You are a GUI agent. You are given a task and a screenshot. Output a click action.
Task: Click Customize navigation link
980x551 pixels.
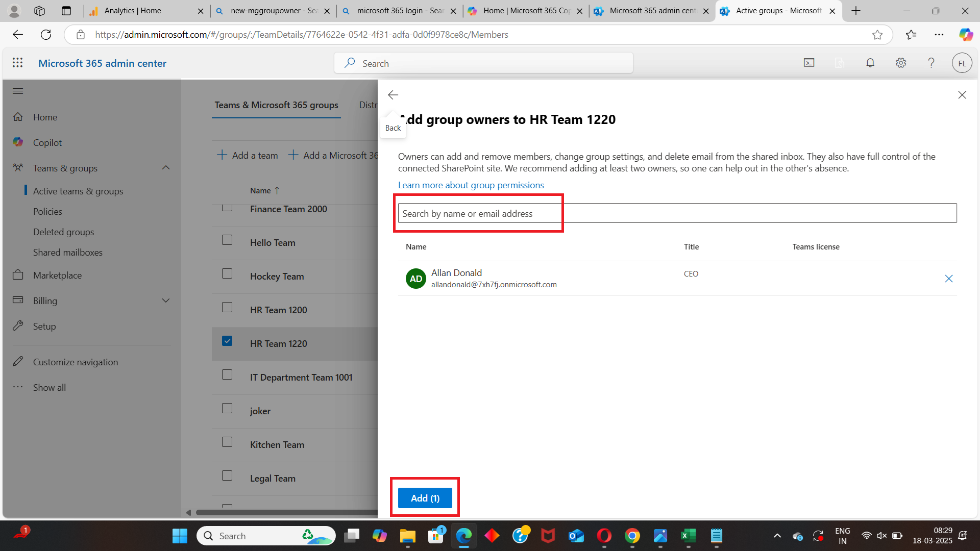76,362
